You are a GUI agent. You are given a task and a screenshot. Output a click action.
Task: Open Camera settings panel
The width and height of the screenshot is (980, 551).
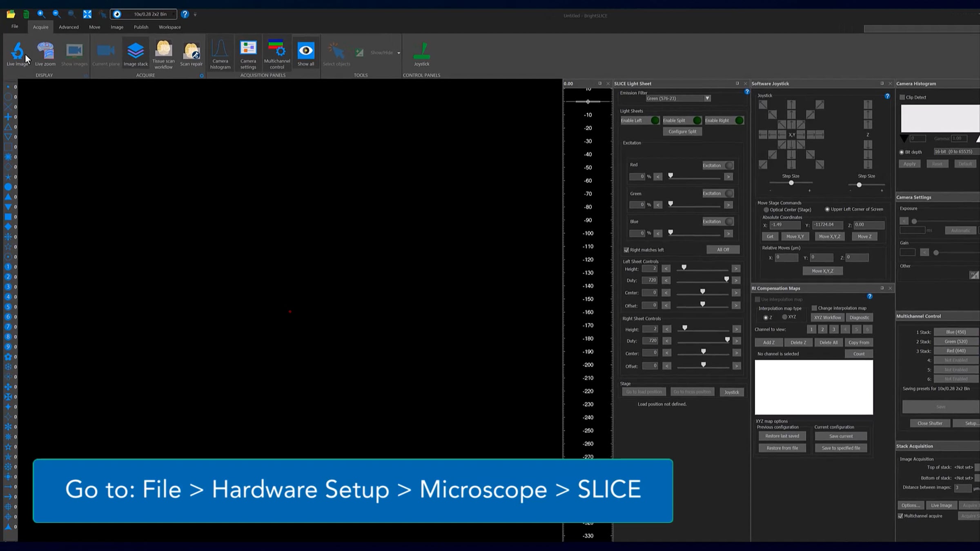[x=248, y=54]
